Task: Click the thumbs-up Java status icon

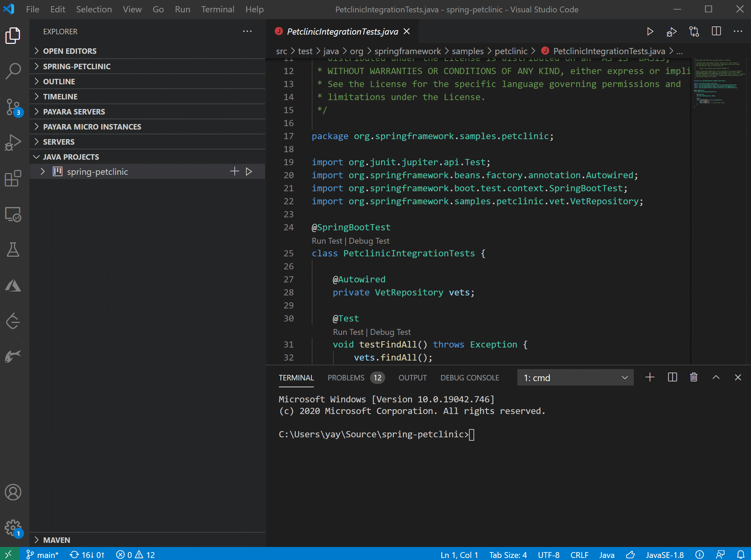Action: pos(630,555)
